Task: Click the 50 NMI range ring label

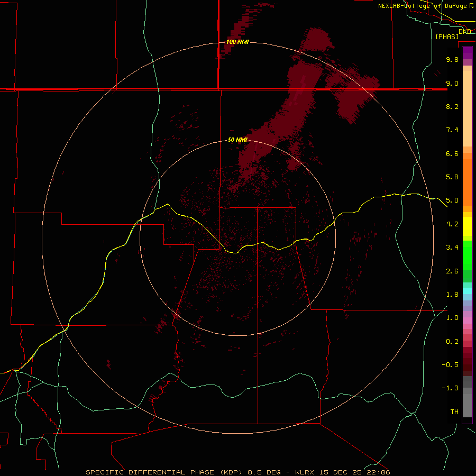Action: tap(237, 140)
